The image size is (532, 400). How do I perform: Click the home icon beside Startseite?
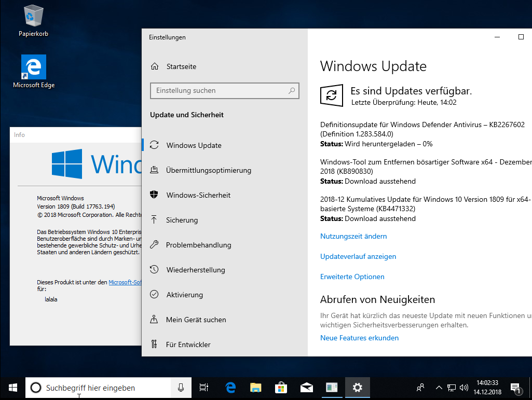point(155,66)
